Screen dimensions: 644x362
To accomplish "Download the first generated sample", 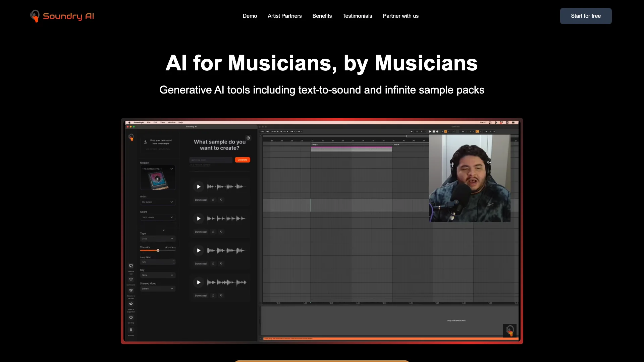I will pyautogui.click(x=201, y=200).
